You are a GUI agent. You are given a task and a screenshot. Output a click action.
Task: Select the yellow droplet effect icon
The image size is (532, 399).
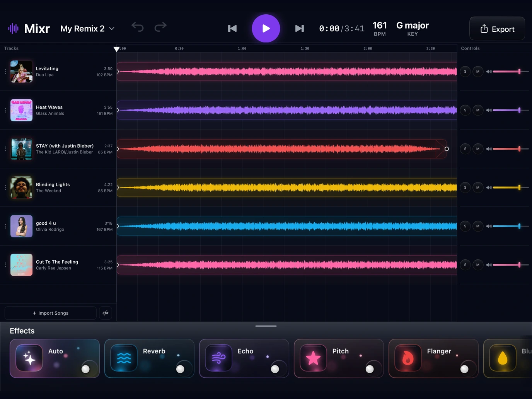coord(503,358)
